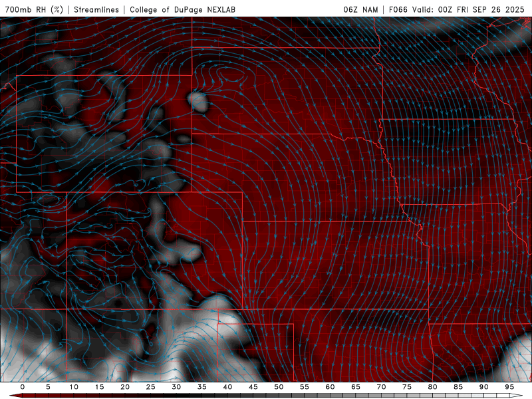Click the '95' label on the color scale
Screen dimensions: 532x399
[x=509, y=387]
